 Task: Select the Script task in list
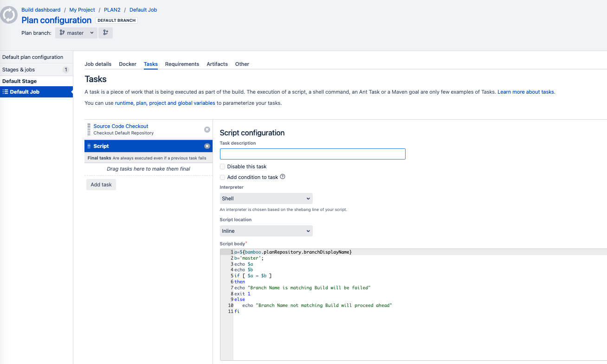tap(149, 146)
